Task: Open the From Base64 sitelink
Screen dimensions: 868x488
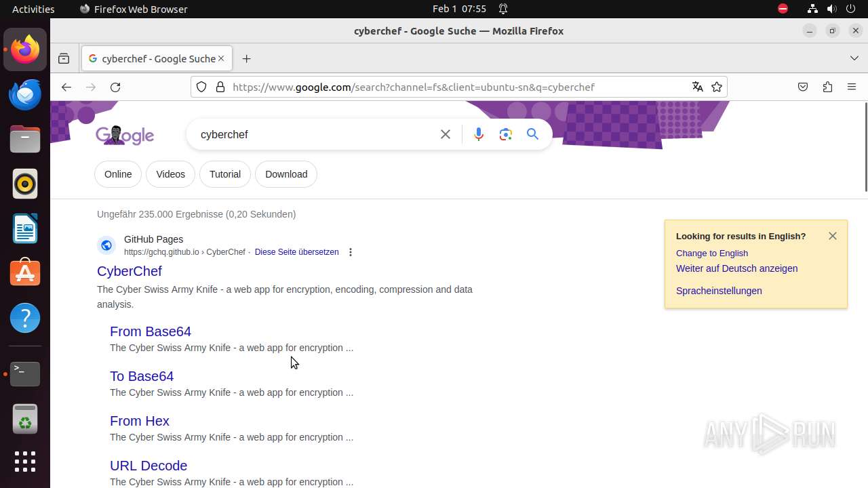Action: [151, 331]
